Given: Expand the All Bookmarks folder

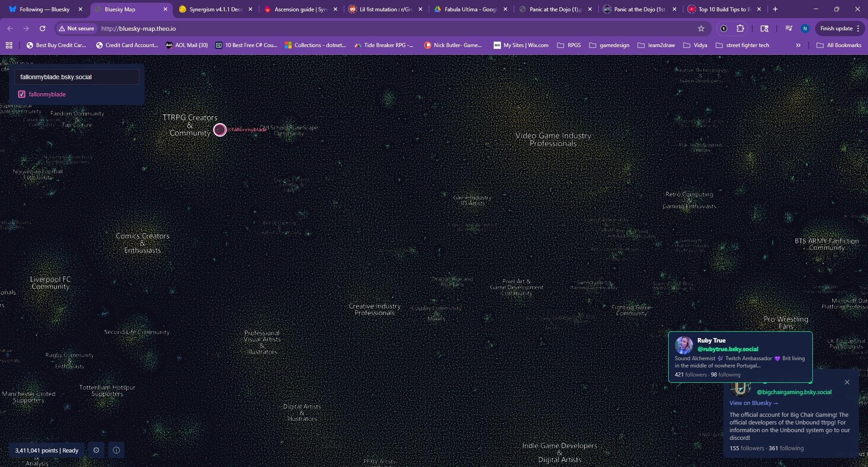Looking at the screenshot, I should click(x=839, y=45).
